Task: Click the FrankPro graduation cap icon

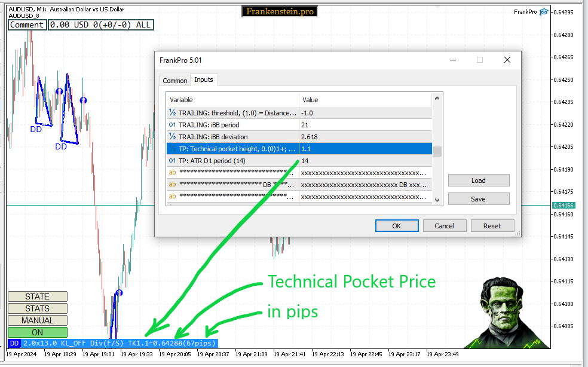Action: click(x=543, y=12)
